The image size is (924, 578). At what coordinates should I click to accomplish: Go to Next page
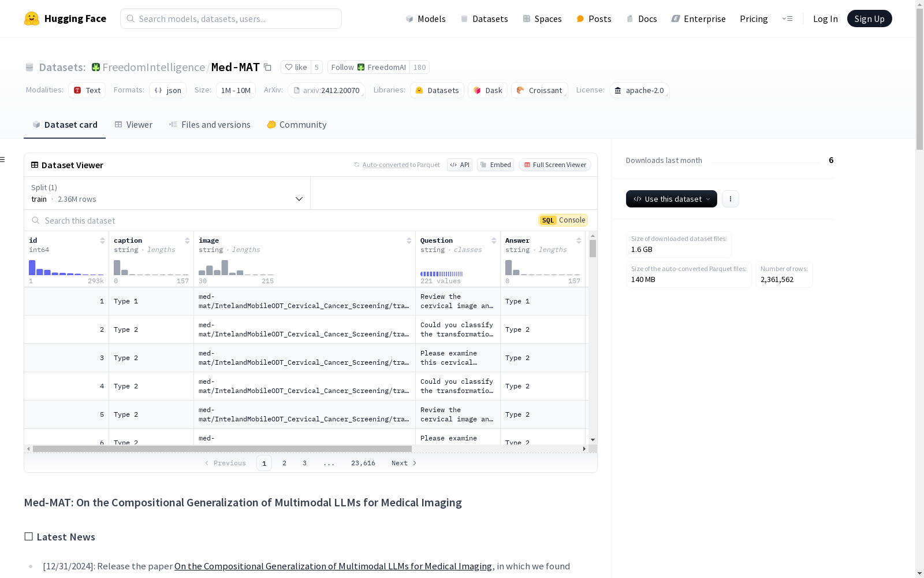pos(404,463)
